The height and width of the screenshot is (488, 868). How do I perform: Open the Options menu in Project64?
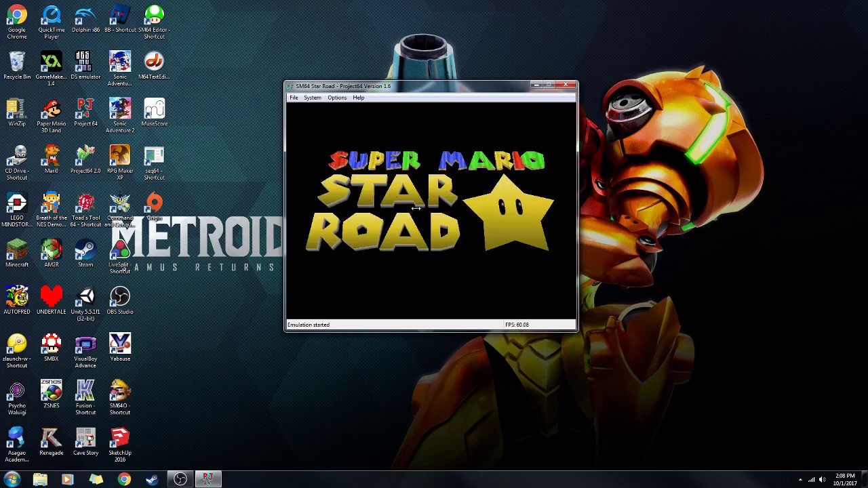337,98
